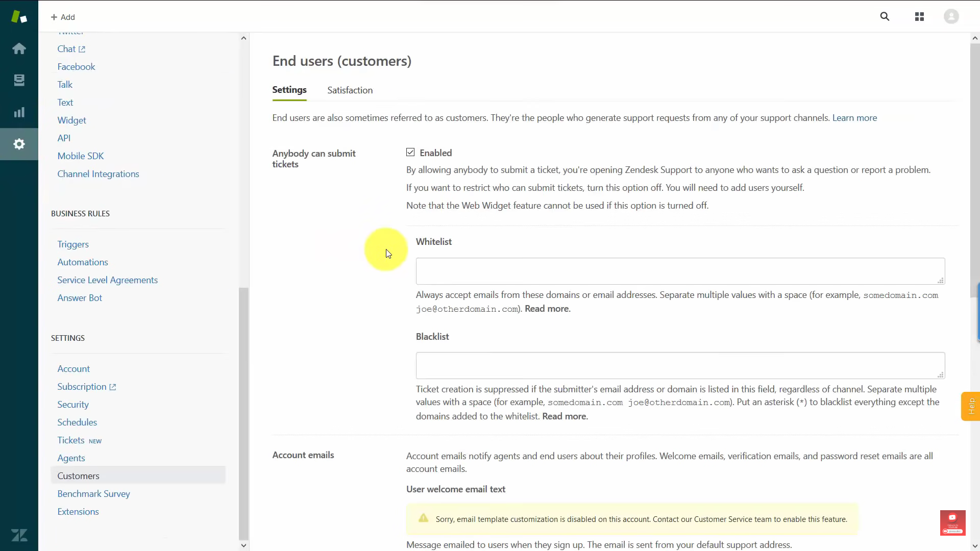Image resolution: width=980 pixels, height=551 pixels.
Task: Open the orange Help side tab
Action: (x=970, y=406)
